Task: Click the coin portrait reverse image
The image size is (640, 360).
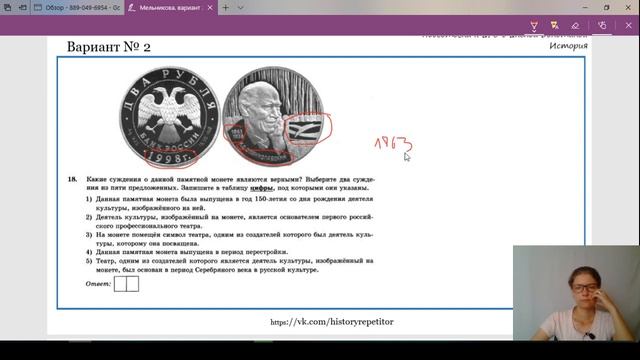Action: point(273,116)
